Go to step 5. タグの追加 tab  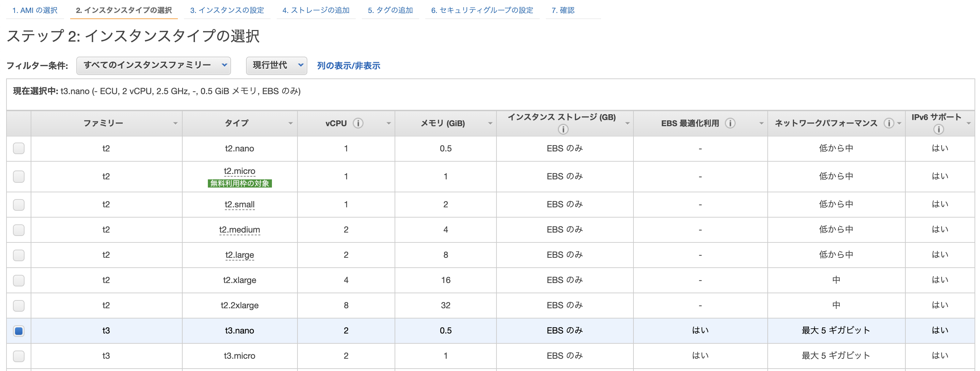click(x=390, y=10)
